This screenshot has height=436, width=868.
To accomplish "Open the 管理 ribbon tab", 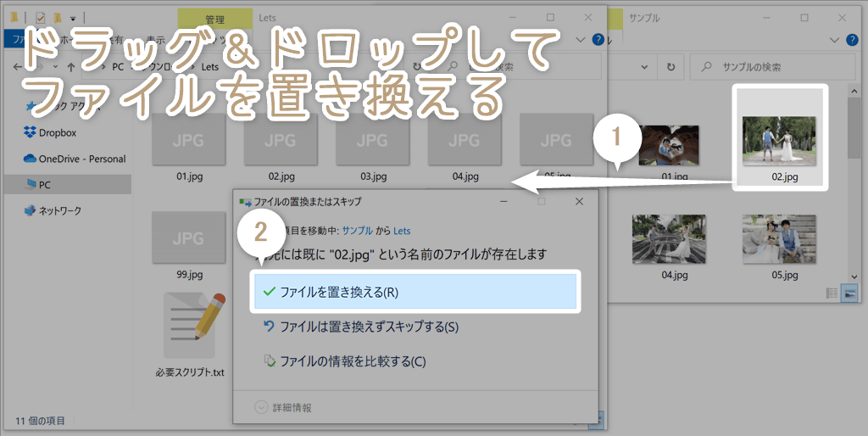I will [214, 20].
